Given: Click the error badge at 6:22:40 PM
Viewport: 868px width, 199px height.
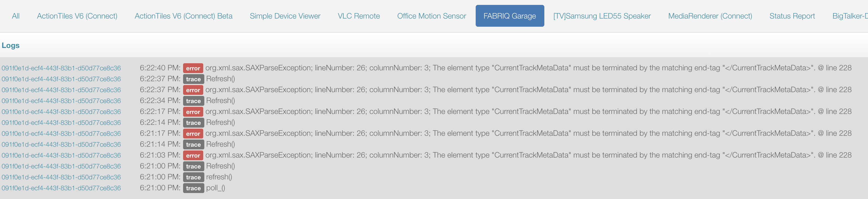Looking at the screenshot, I should tap(193, 68).
